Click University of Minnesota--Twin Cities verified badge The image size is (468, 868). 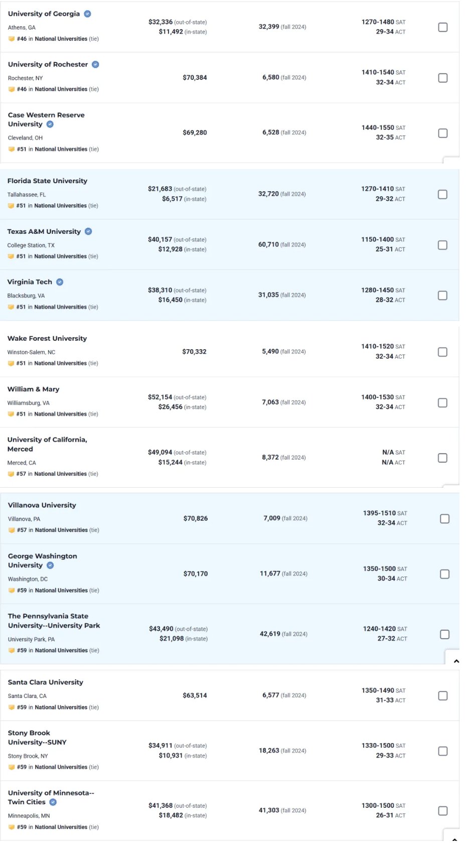pyautogui.click(x=53, y=802)
